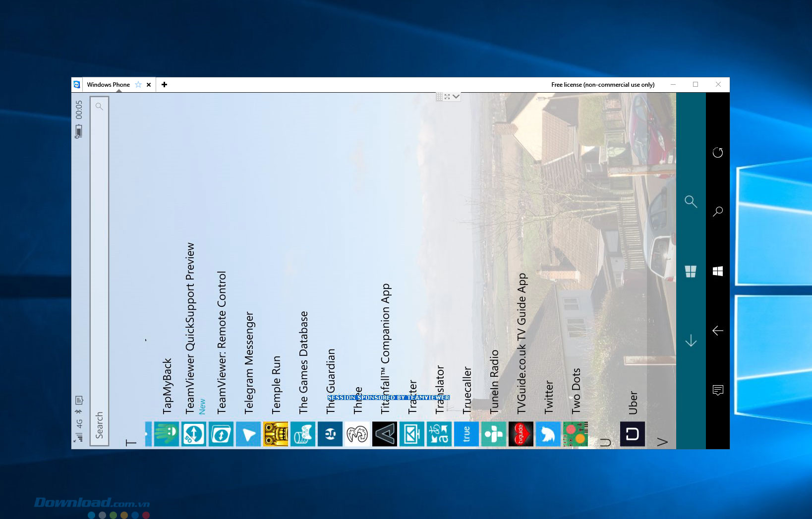The height and width of the screenshot is (519, 812).
Task: Open the Uber app icon
Action: click(x=633, y=434)
